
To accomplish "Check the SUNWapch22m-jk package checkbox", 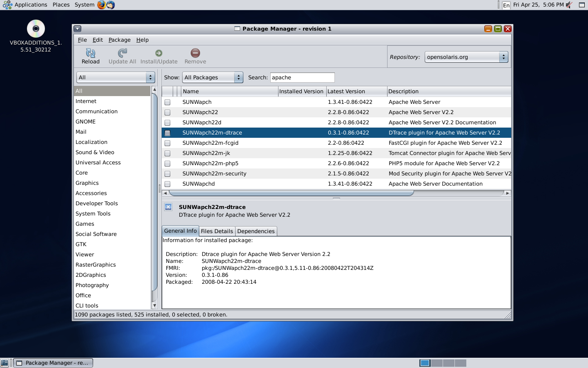I will coord(167,153).
